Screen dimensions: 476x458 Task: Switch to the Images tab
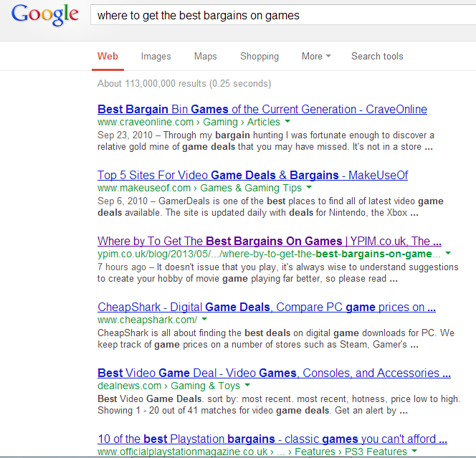(156, 56)
